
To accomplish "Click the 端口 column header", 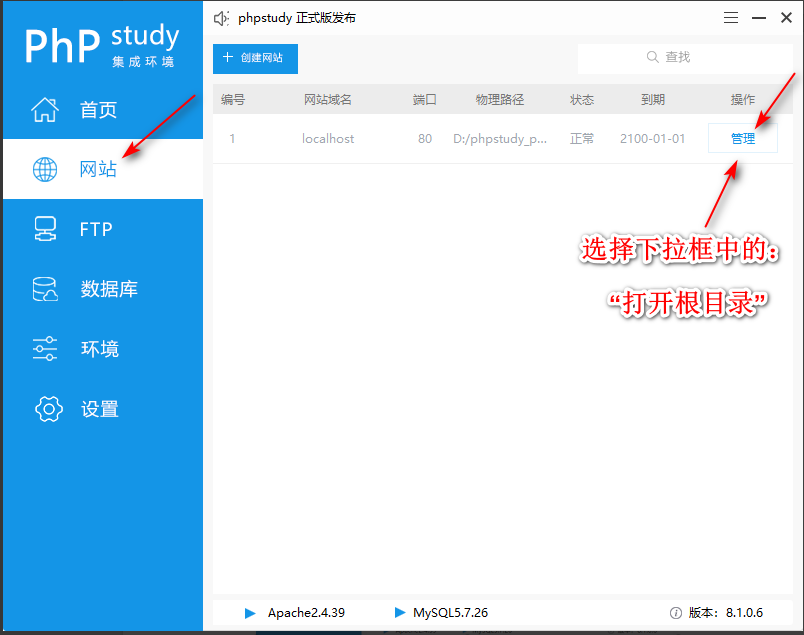I will coord(425,100).
